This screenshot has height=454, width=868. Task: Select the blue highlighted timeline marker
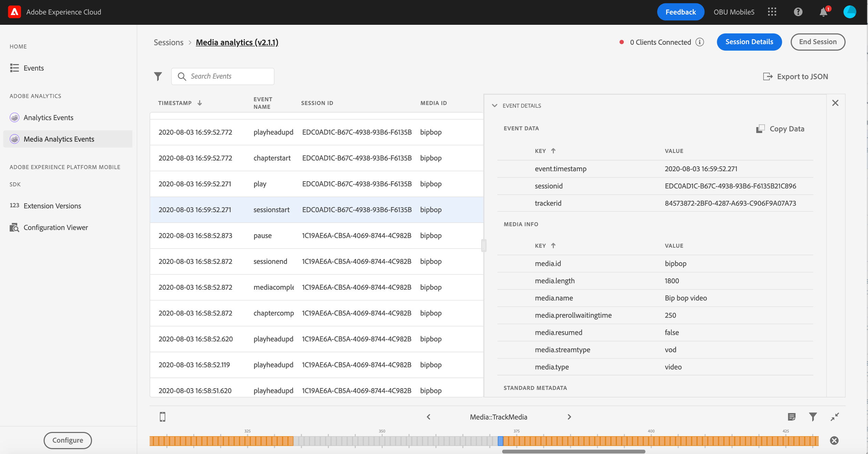(x=500, y=441)
